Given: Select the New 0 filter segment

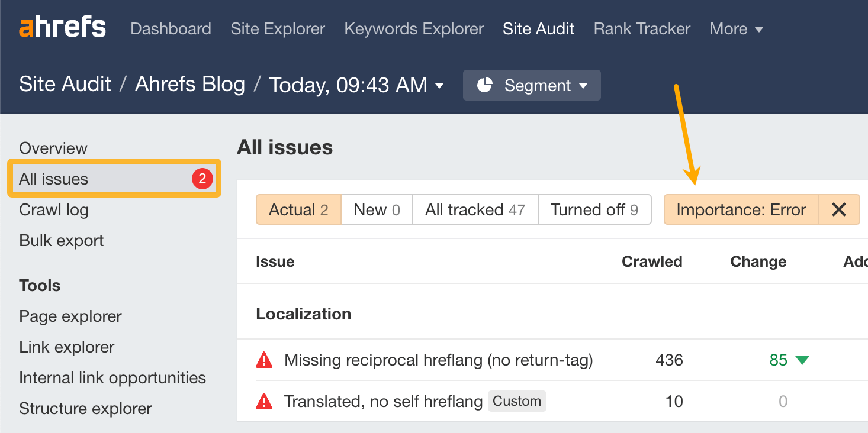Looking at the screenshot, I should pos(376,209).
